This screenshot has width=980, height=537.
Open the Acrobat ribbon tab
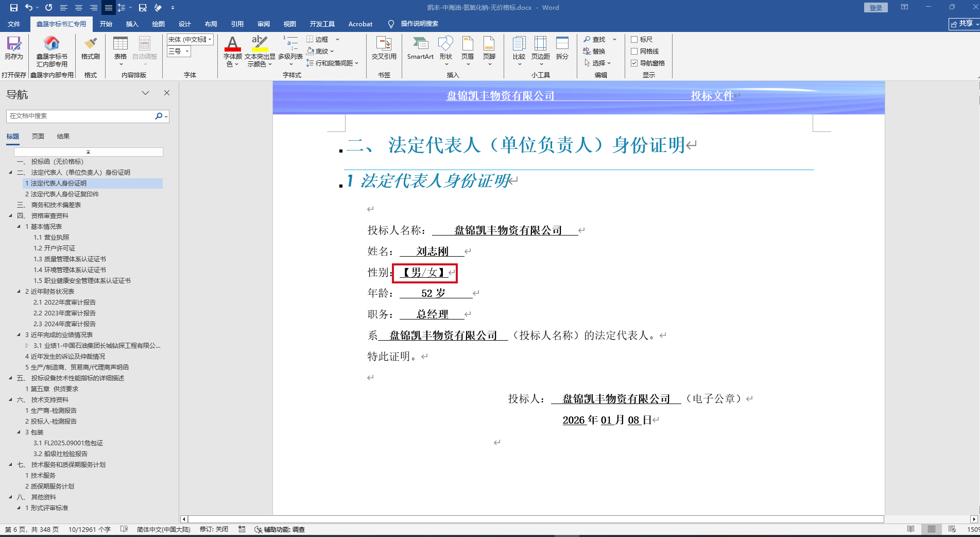point(360,24)
